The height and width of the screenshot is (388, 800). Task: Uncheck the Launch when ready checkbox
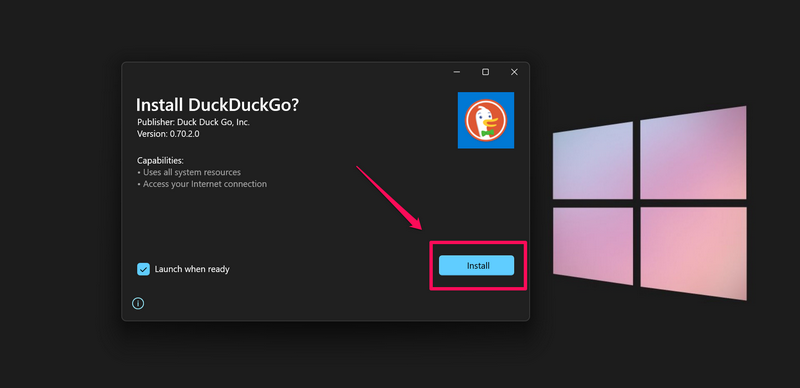pyautogui.click(x=143, y=269)
